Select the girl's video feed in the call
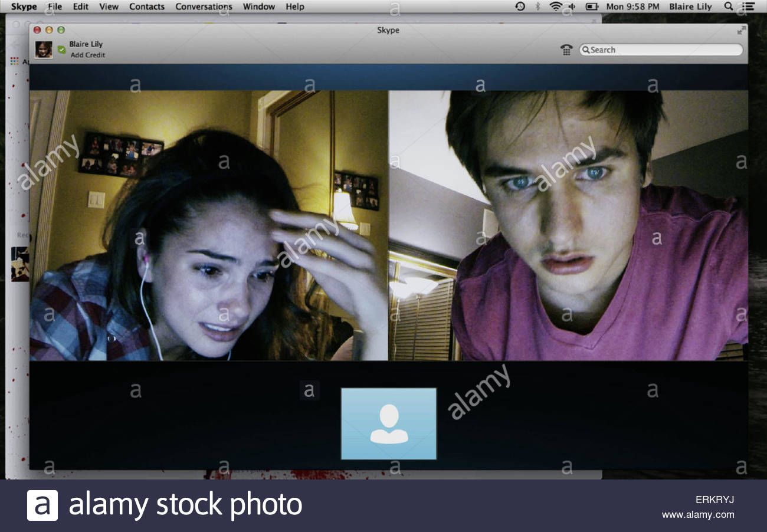The image size is (767, 532). [x=209, y=225]
